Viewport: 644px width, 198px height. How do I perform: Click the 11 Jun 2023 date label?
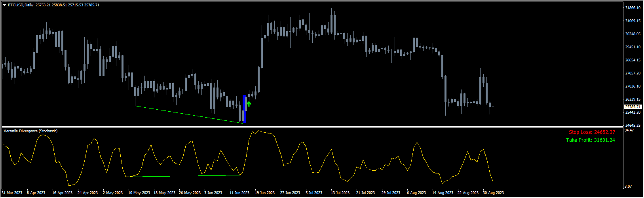[239, 193]
